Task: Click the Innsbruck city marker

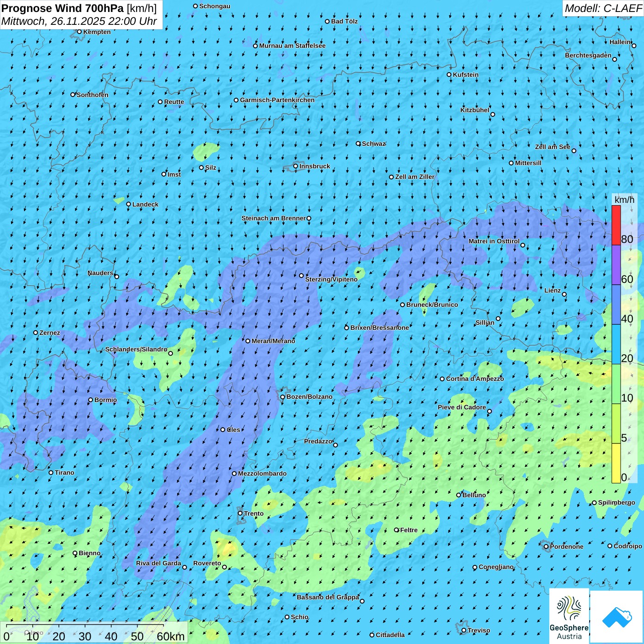Action: (296, 166)
